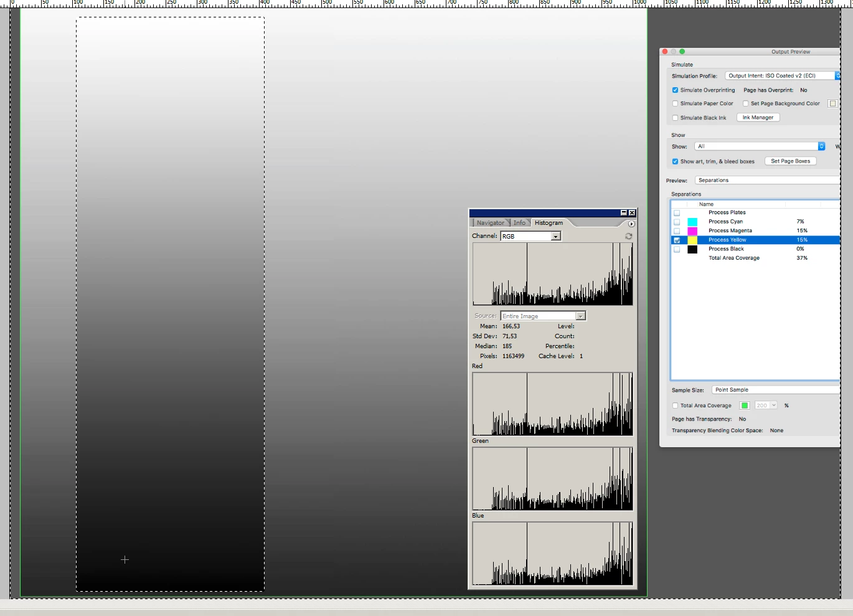This screenshot has width=853, height=616.
Task: Select the Process Magenta row name
Action: coord(730,231)
